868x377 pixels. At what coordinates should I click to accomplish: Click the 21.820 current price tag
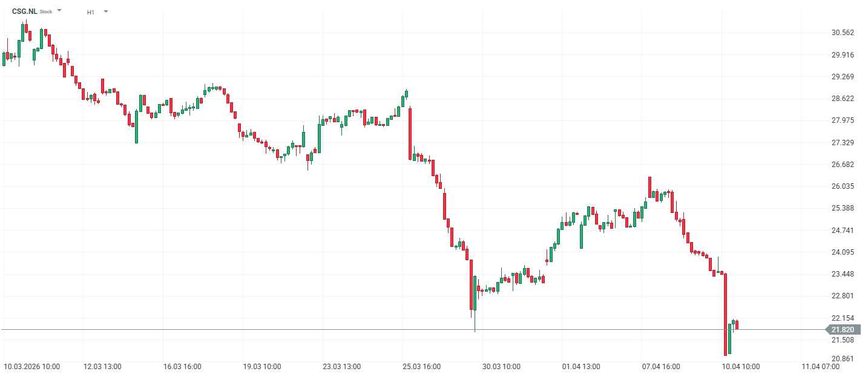click(842, 329)
